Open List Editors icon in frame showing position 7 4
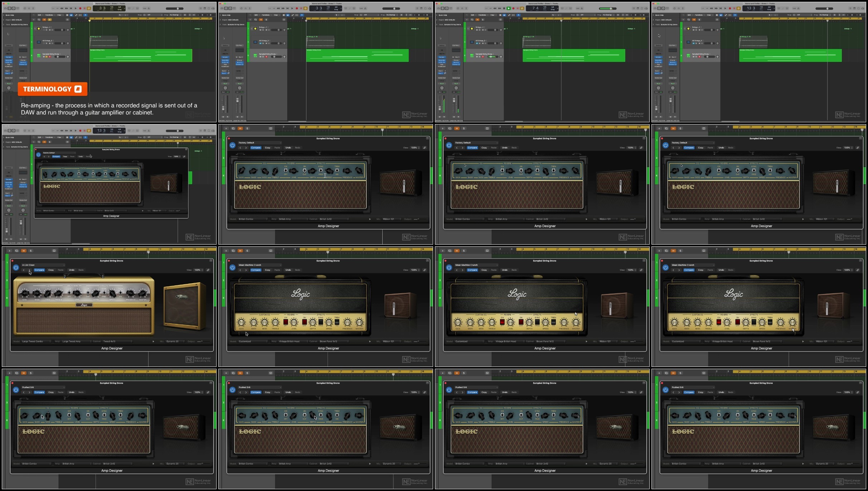The width and height of the screenshot is (868, 491). [x=634, y=8]
